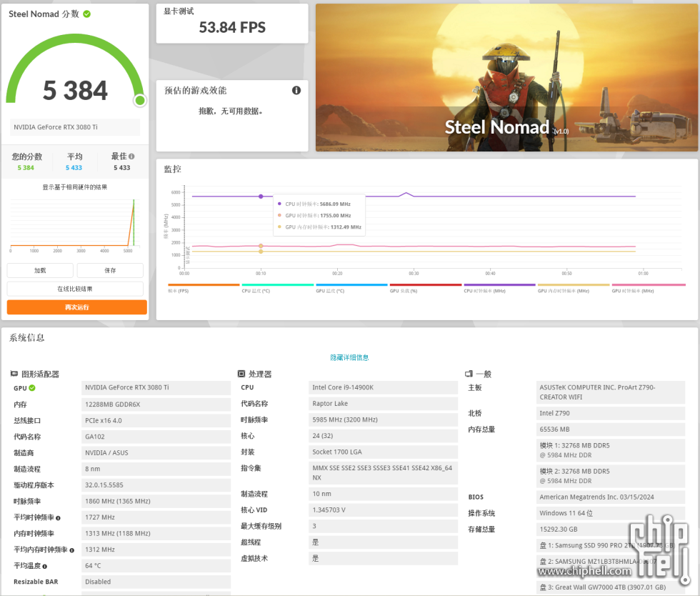Click the Resizable BAR value Disabled
The height and width of the screenshot is (596, 700).
point(156,581)
